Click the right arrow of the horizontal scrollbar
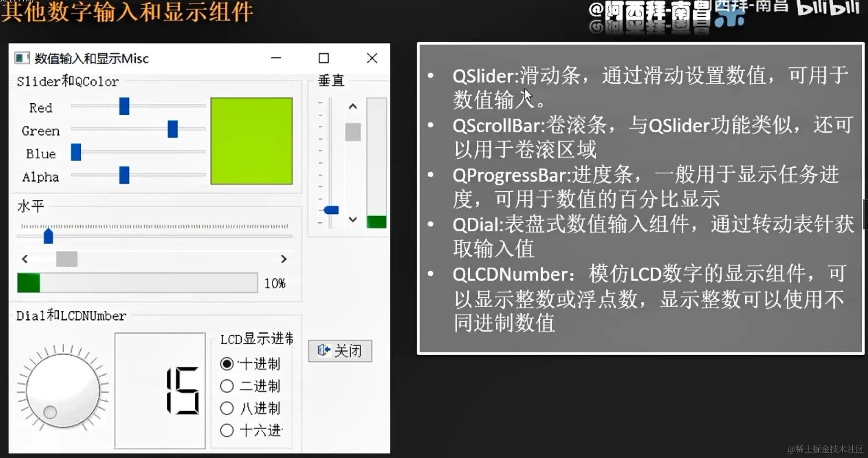This screenshot has height=458, width=868. 284,259
